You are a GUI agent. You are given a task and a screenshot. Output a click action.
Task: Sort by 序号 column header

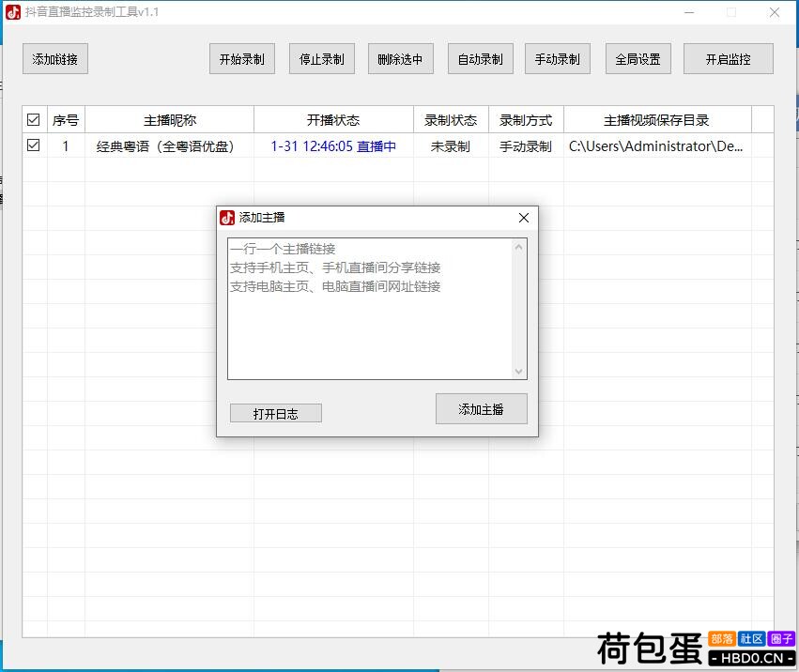pyautogui.click(x=66, y=120)
